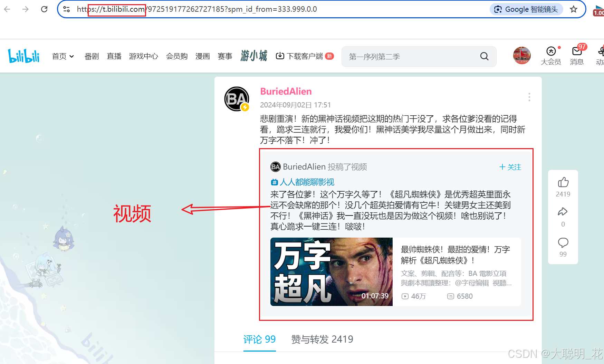Open the 赛事 nav item

[x=225, y=56]
